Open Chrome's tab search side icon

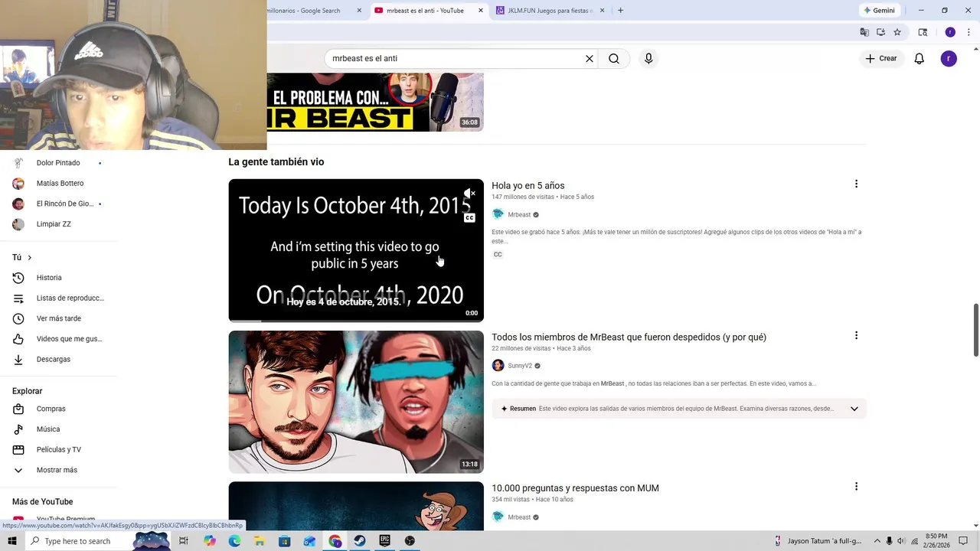(923, 32)
